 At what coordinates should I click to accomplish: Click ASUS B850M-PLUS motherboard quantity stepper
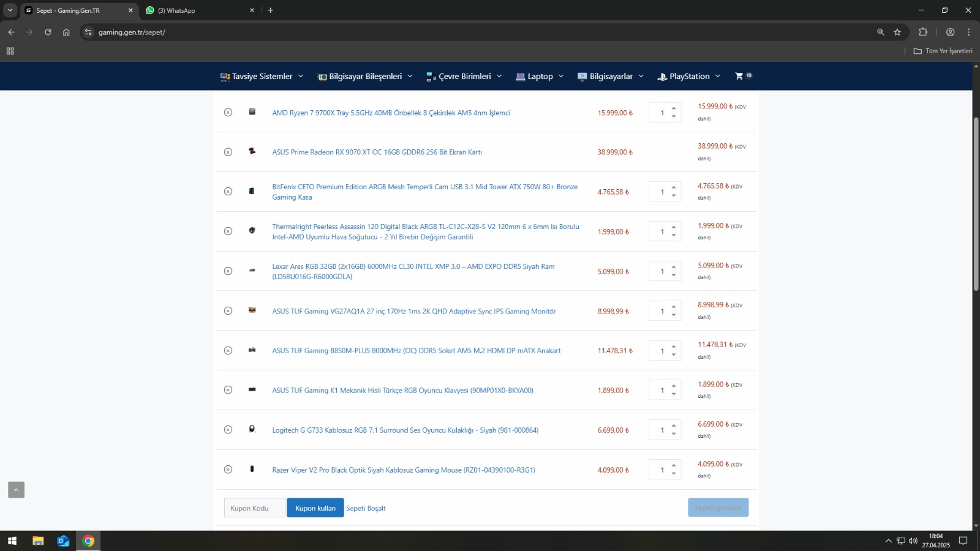(x=665, y=351)
